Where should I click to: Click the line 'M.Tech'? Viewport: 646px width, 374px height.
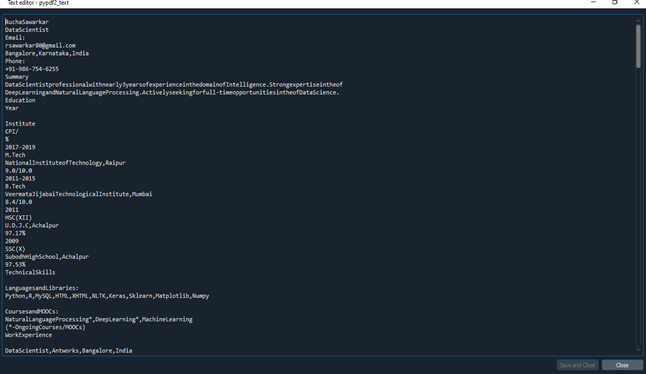click(x=15, y=155)
